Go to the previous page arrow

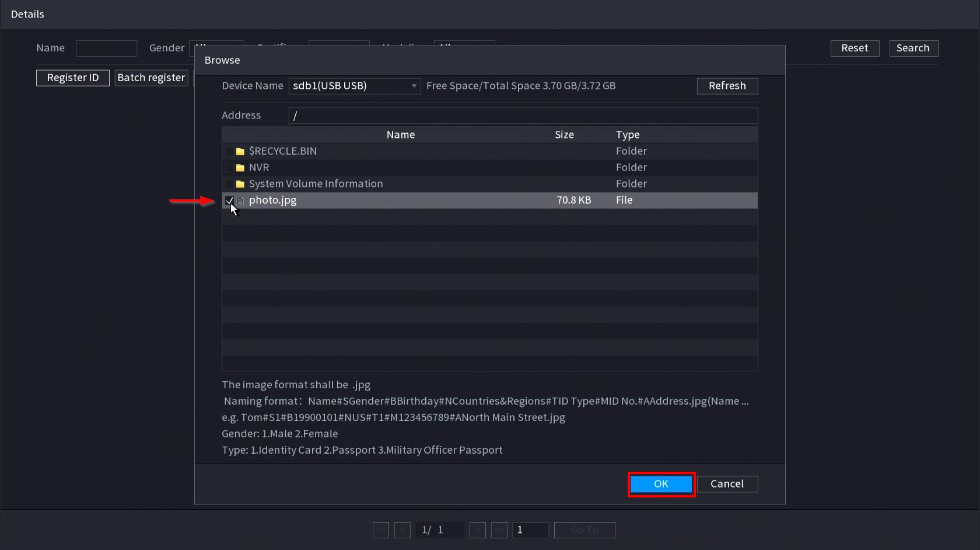click(x=402, y=530)
